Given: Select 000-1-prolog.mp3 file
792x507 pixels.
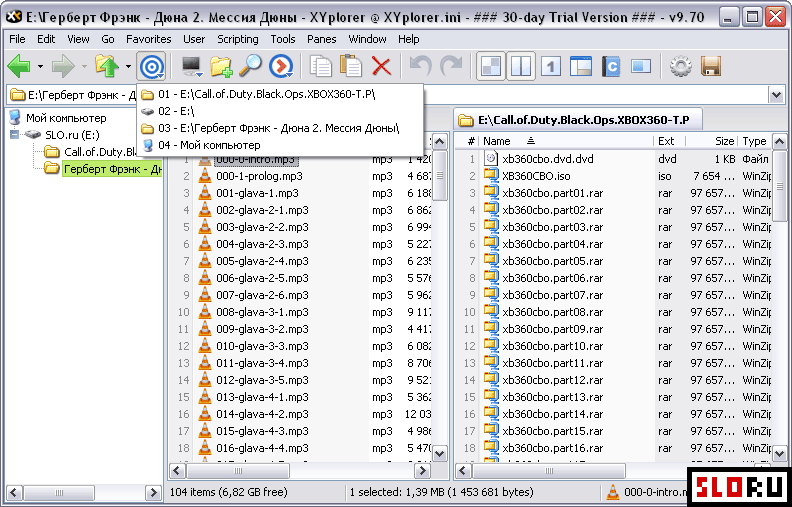Looking at the screenshot, I should click(x=259, y=176).
